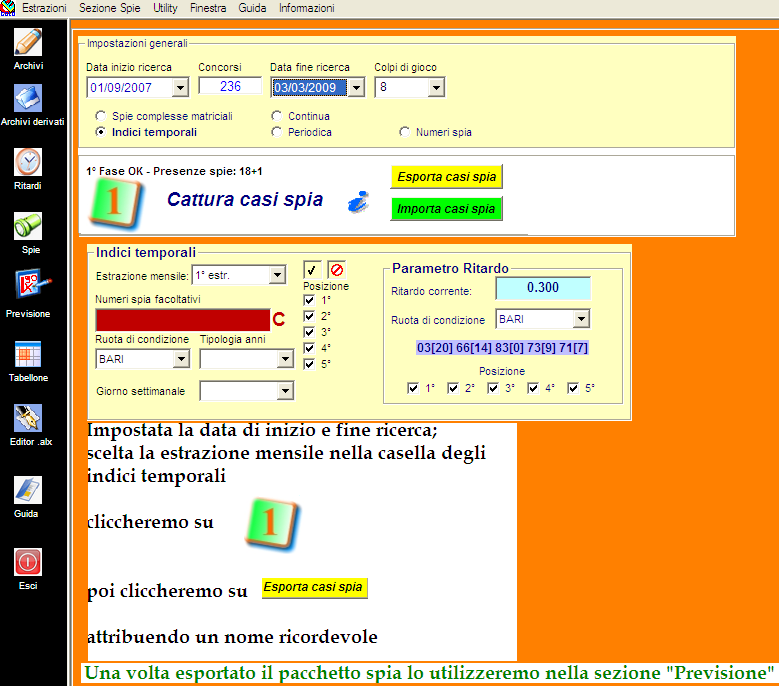
Task: Expand the Giorno settimanale dropdown
Action: point(285,390)
